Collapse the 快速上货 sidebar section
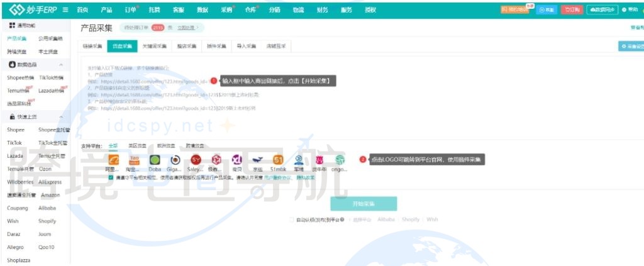644x266 pixels. click(x=61, y=118)
